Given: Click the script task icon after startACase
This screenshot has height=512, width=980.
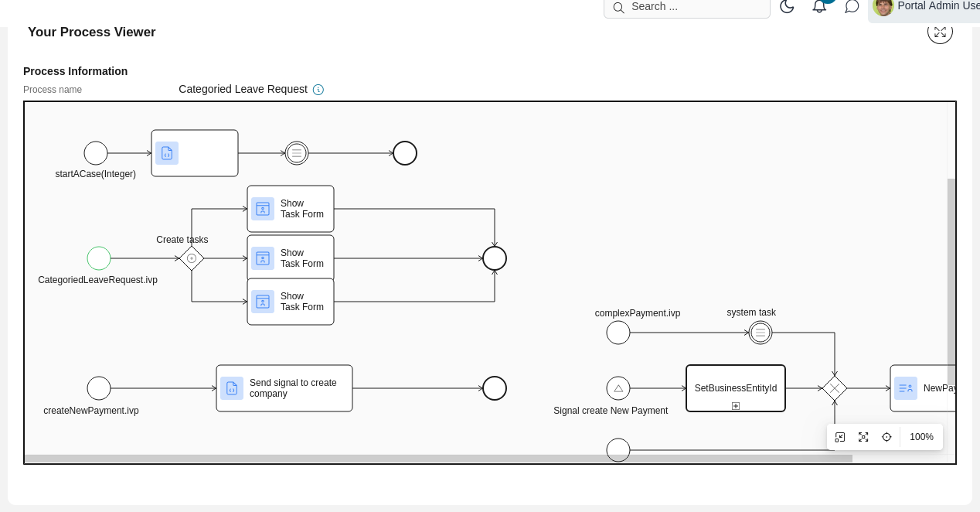Looking at the screenshot, I should pos(167,153).
